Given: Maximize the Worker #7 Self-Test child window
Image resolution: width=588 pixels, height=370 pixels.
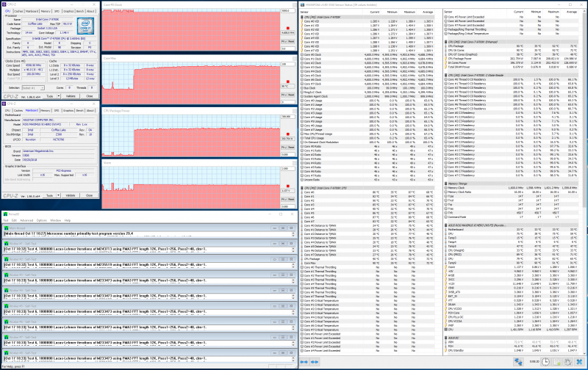Looking at the screenshot, I should [x=283, y=337].
